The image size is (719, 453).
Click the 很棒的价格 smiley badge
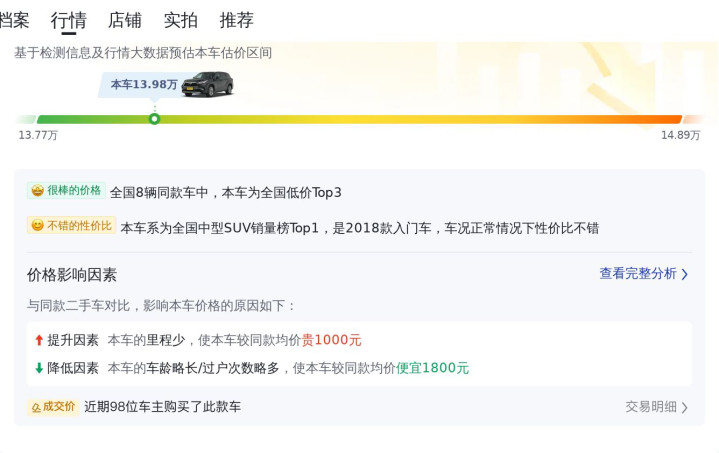pyautogui.click(x=66, y=191)
